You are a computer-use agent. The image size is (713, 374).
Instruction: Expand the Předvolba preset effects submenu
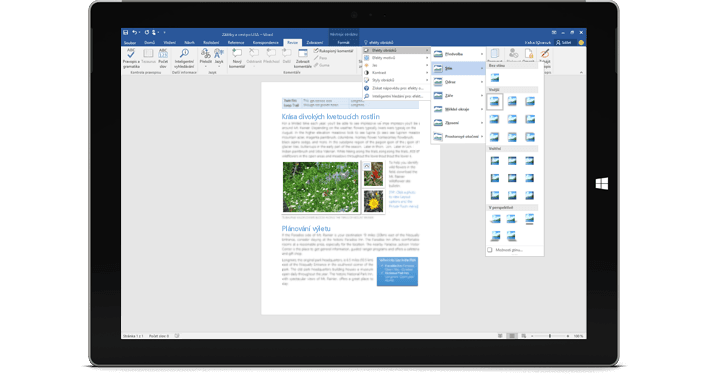(x=458, y=54)
